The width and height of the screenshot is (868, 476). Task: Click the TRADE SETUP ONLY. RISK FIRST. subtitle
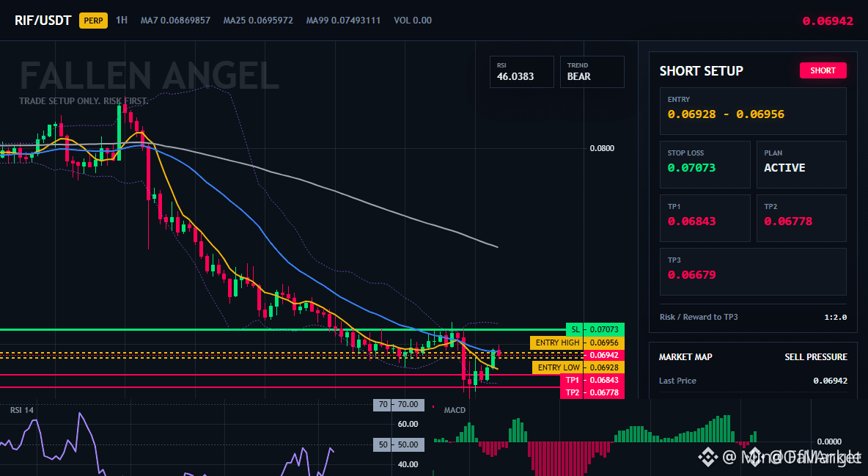point(84,101)
